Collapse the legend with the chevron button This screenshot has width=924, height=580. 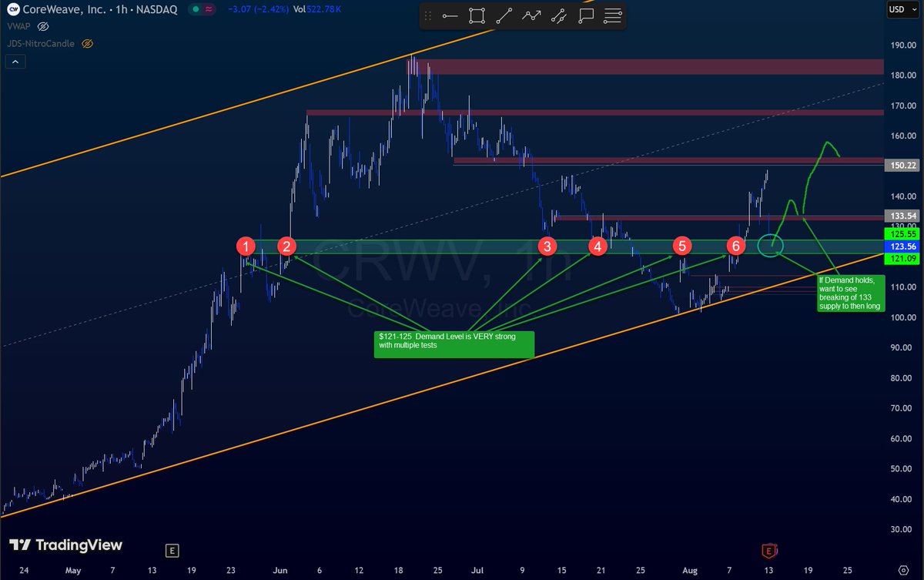point(15,61)
